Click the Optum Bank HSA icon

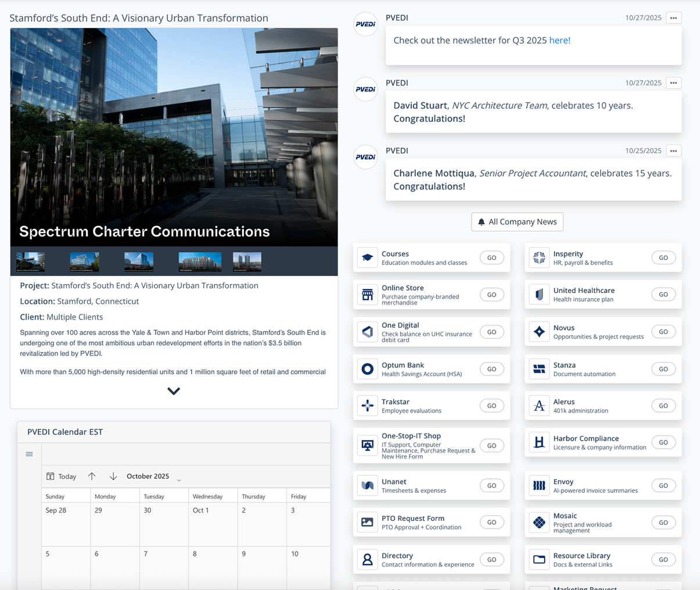point(367,369)
